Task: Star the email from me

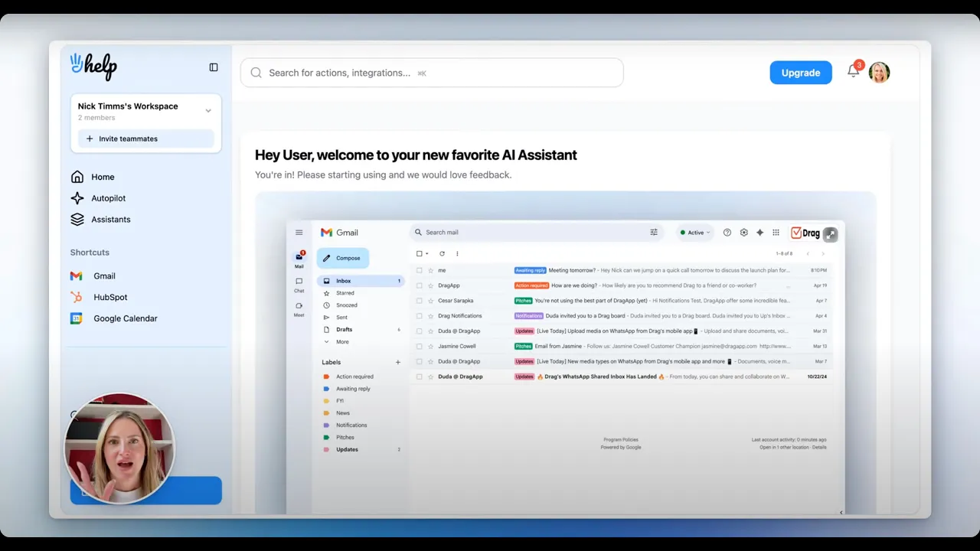Action: (x=430, y=270)
